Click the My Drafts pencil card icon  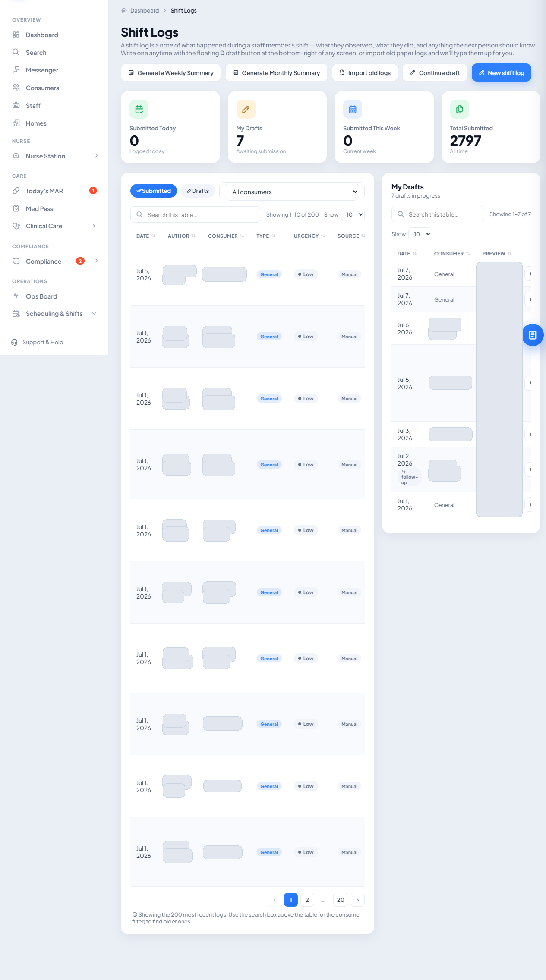(x=246, y=109)
